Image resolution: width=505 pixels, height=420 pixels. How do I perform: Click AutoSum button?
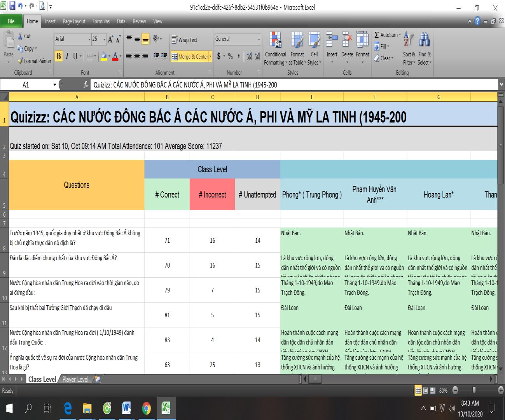tap(386, 35)
